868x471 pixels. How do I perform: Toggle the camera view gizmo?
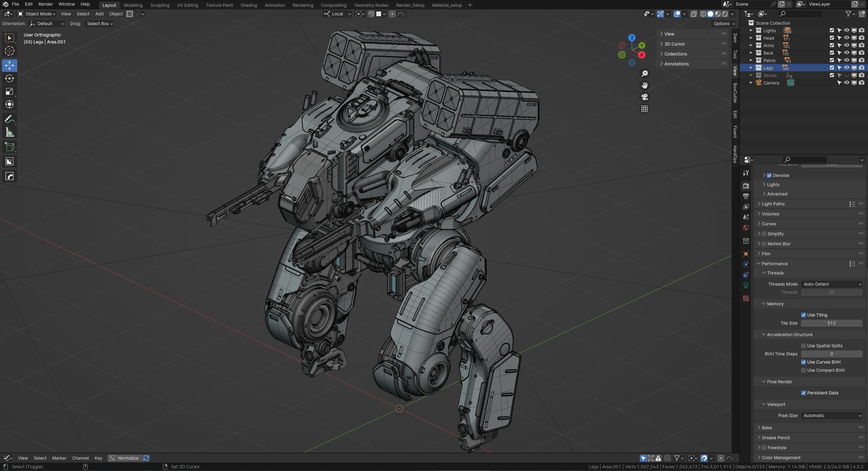[645, 97]
